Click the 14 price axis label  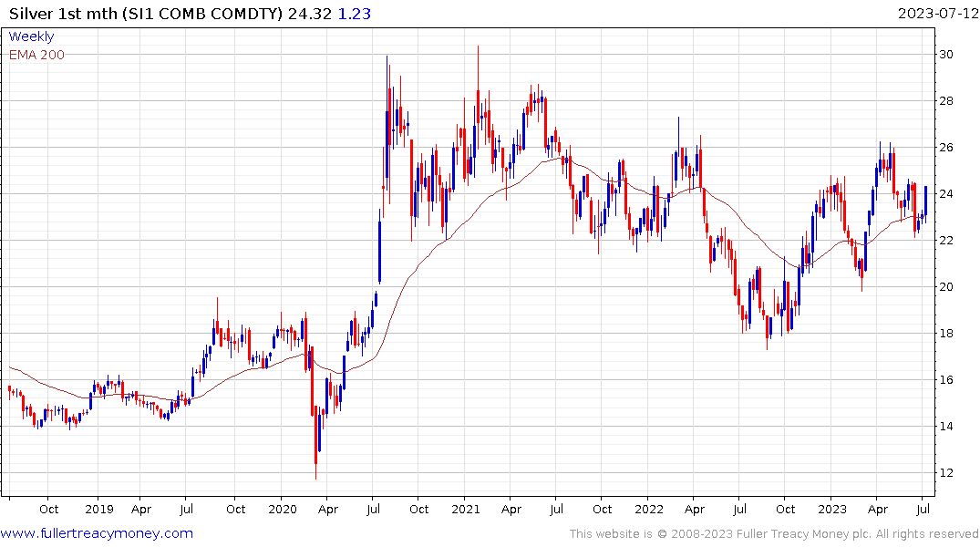(x=946, y=427)
